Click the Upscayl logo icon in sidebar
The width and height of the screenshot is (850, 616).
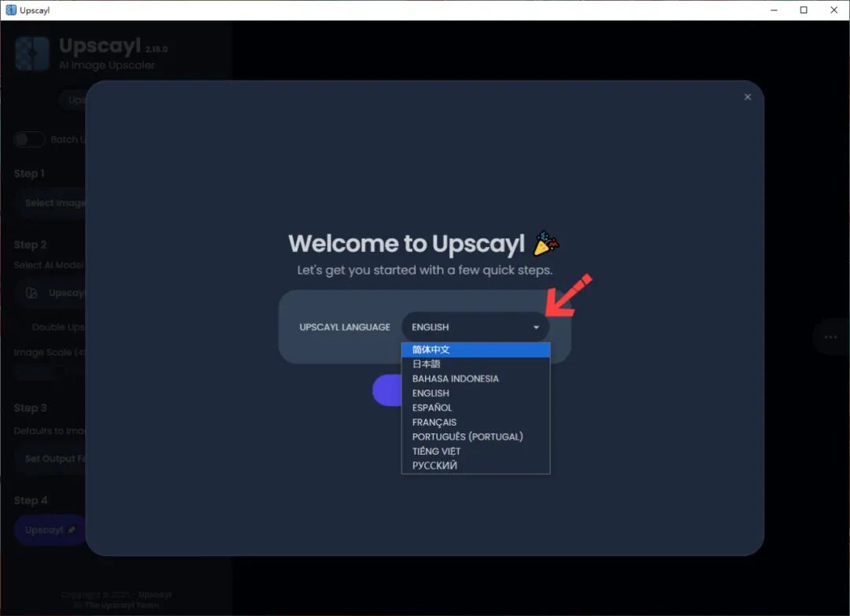coord(32,53)
